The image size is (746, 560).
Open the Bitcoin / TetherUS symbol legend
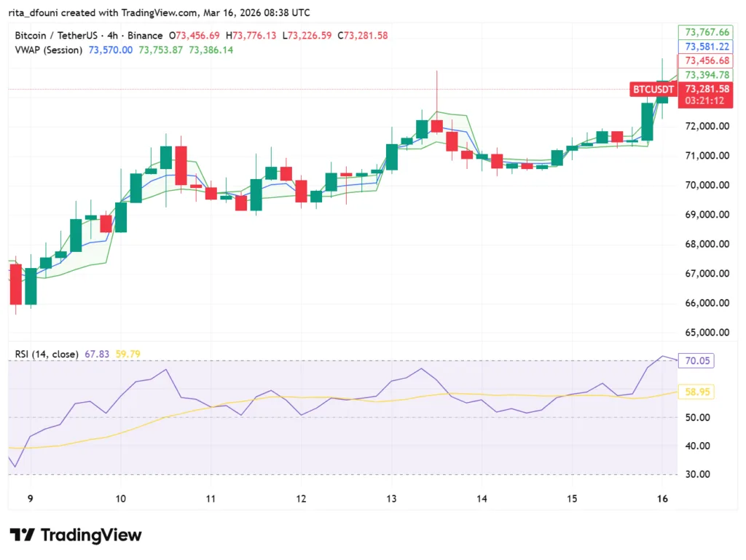56,34
